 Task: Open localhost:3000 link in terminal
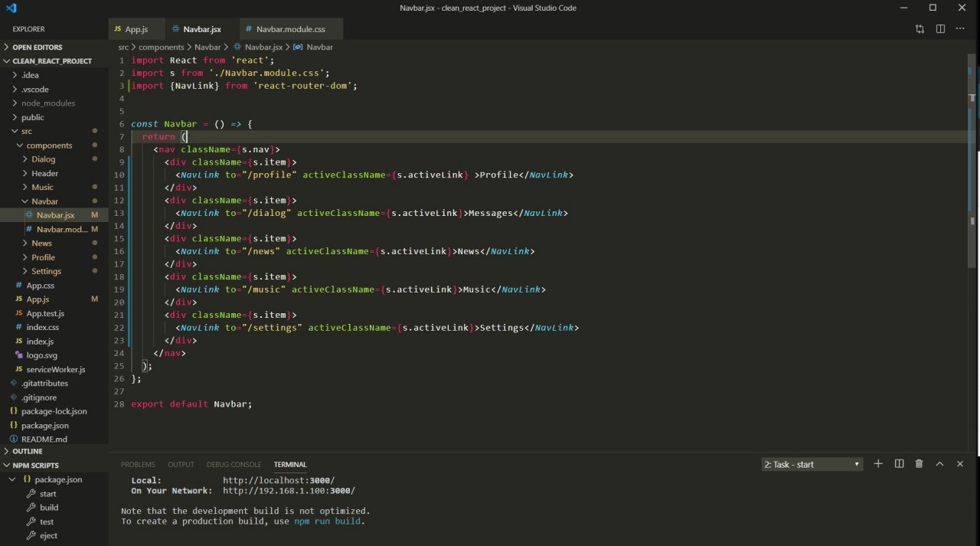pos(279,481)
